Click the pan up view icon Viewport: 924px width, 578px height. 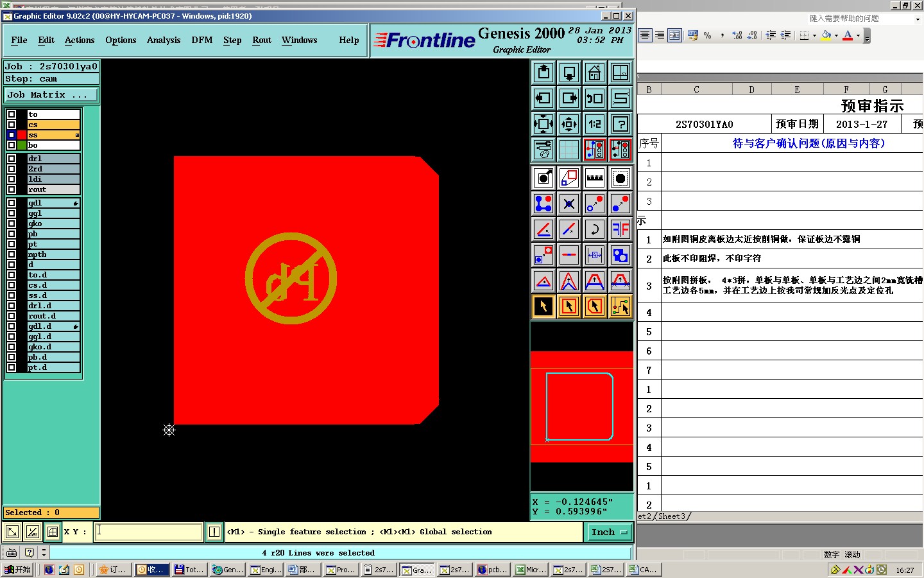point(543,73)
